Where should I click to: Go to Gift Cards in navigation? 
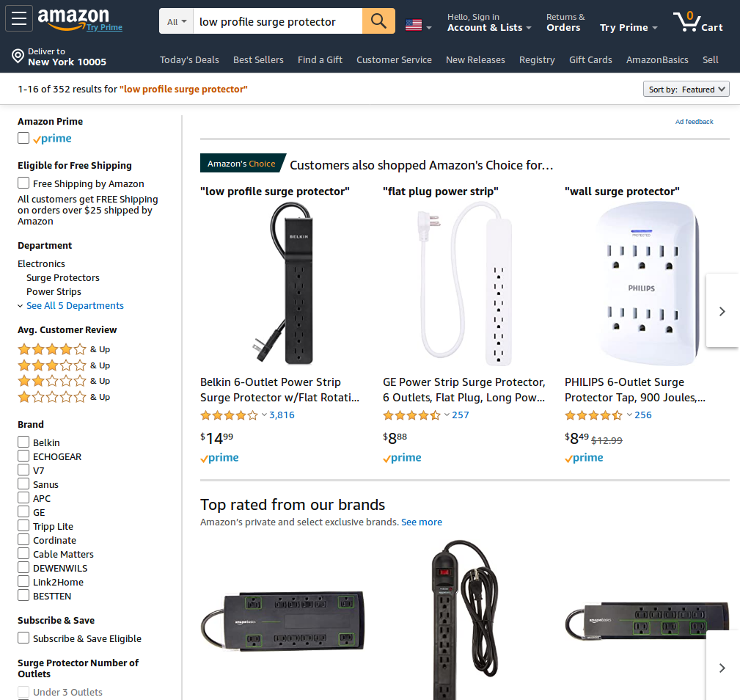pos(590,60)
